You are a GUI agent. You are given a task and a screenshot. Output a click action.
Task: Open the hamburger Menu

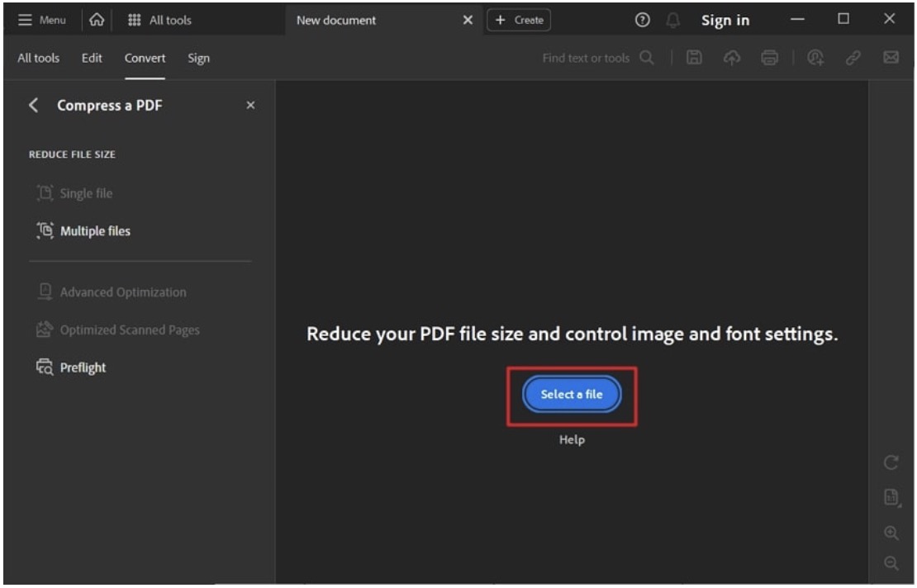point(42,20)
